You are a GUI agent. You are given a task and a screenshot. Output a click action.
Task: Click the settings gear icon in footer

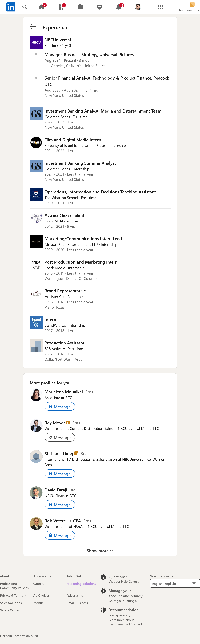pyautogui.click(x=103, y=591)
